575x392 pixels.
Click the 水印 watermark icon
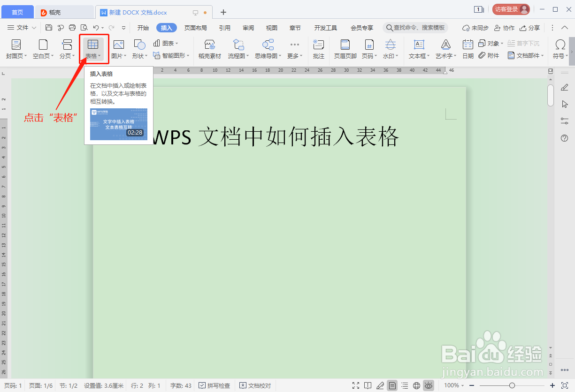pyautogui.click(x=390, y=45)
